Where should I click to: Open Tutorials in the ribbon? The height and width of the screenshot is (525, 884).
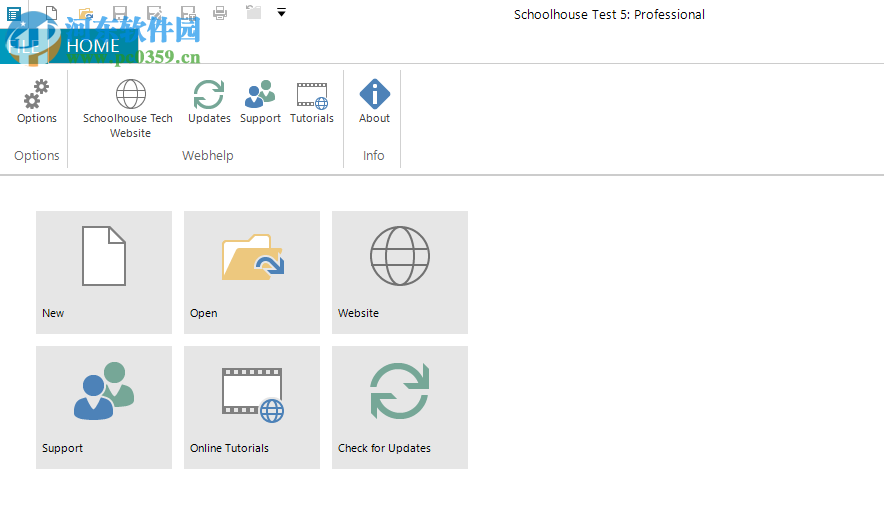(312, 102)
